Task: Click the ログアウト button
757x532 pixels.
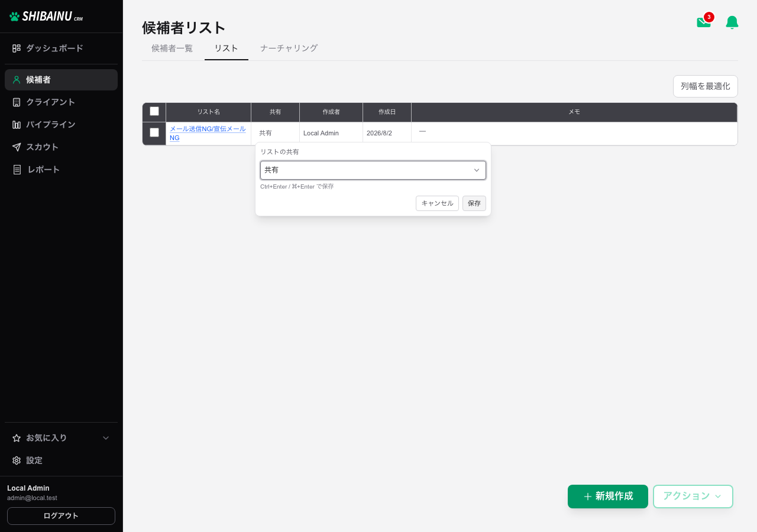Action: point(61,516)
